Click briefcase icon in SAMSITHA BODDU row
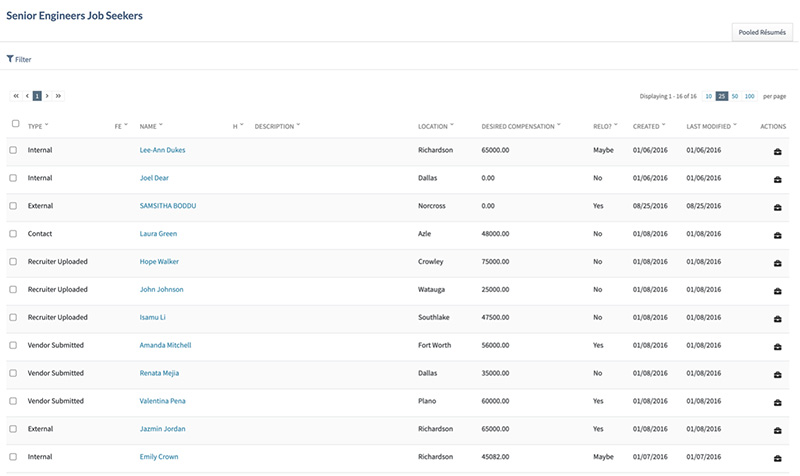 pos(778,207)
